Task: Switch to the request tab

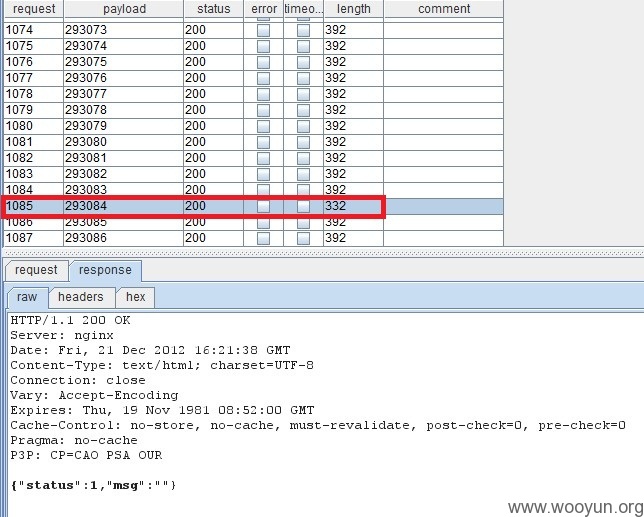Action: pyautogui.click(x=36, y=270)
